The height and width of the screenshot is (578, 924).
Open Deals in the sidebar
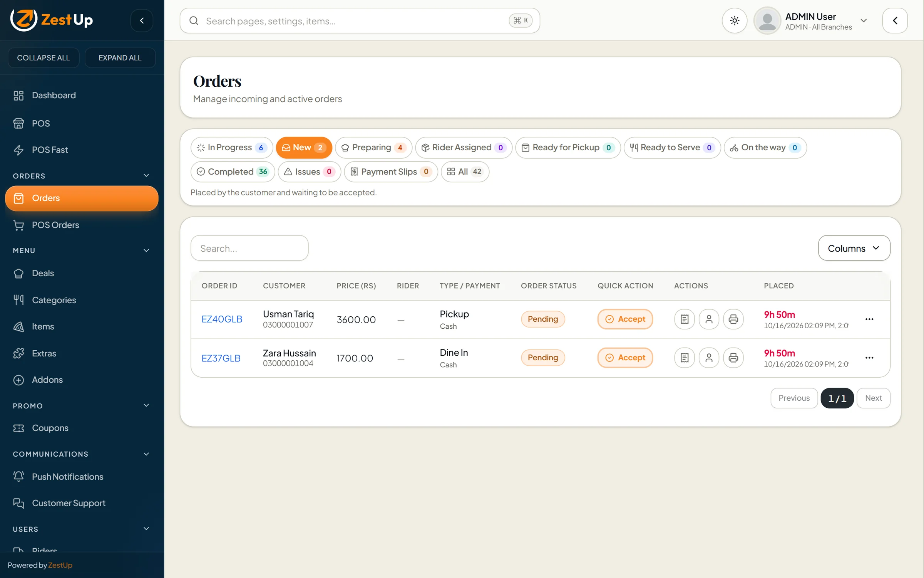82,273
